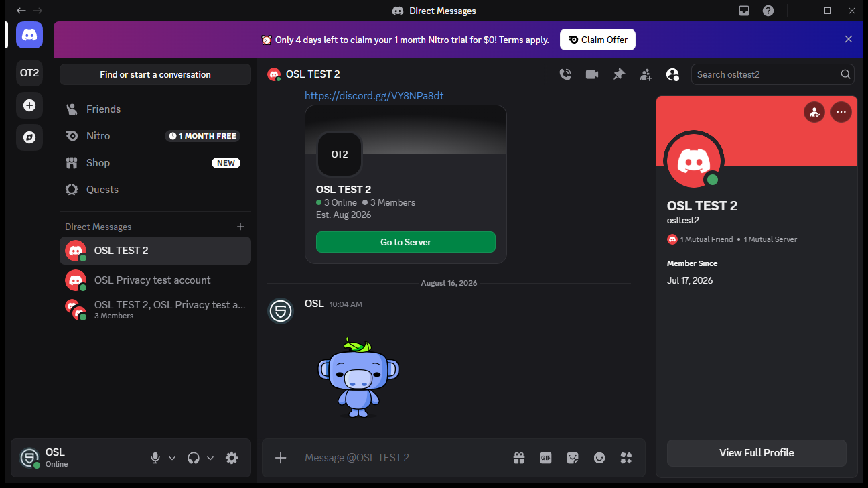Toggle the user profile panel icon
Screen dimensions: 868x488
point(672,74)
